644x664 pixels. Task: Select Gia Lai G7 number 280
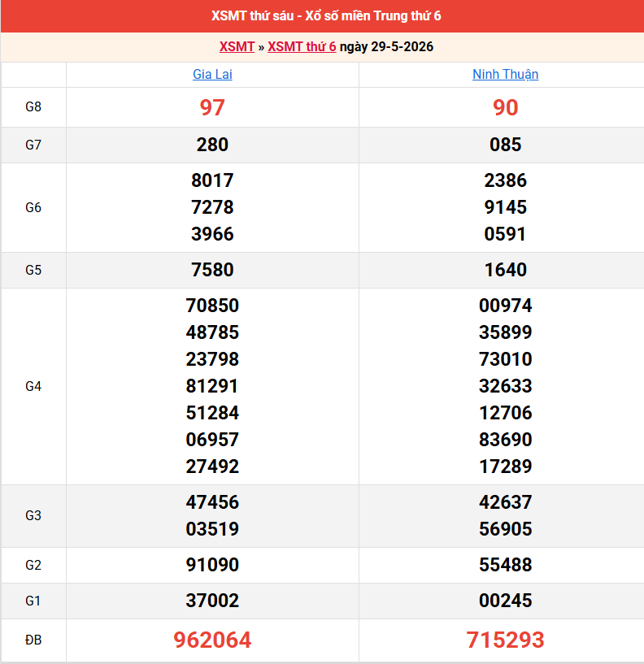(212, 145)
